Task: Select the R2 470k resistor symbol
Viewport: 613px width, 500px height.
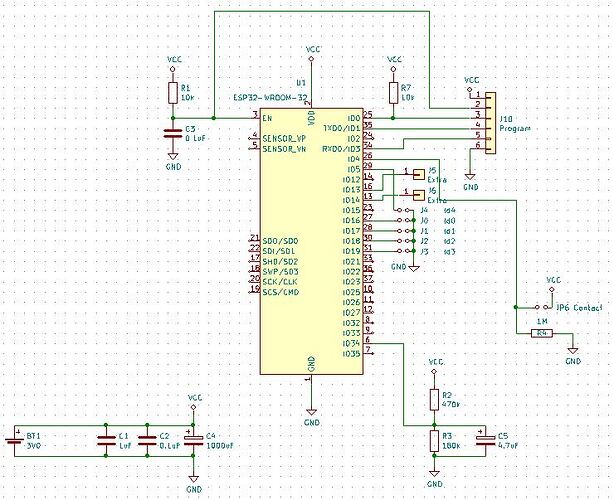Action: point(434,399)
